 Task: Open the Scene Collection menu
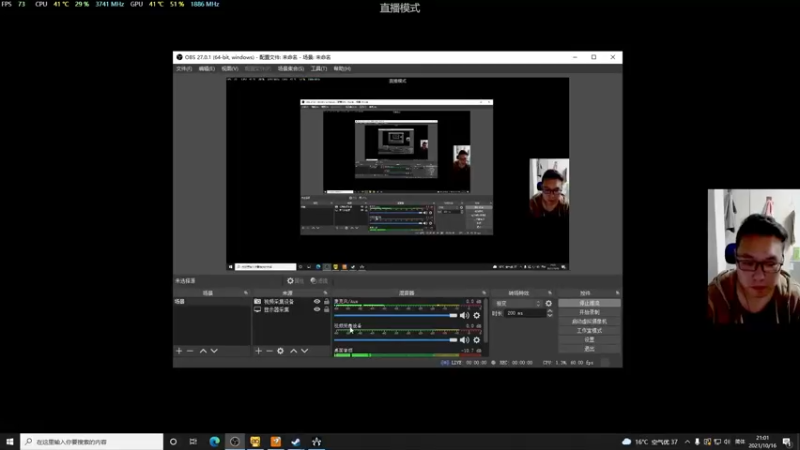[291, 68]
